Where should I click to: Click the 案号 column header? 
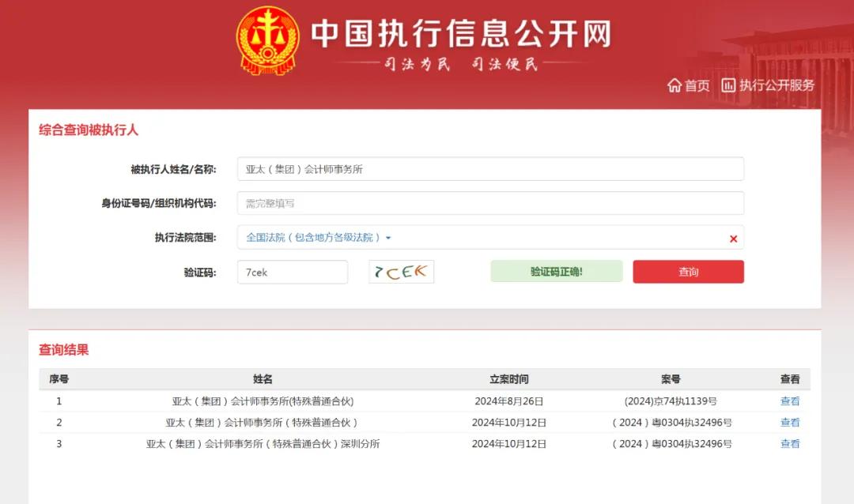tap(671, 379)
